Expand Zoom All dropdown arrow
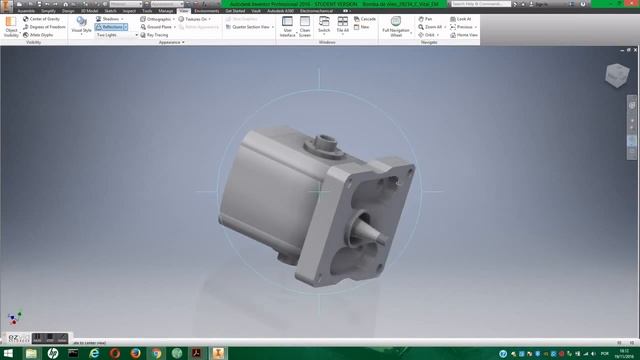Screen dimensions: 640x360 pos(445,27)
